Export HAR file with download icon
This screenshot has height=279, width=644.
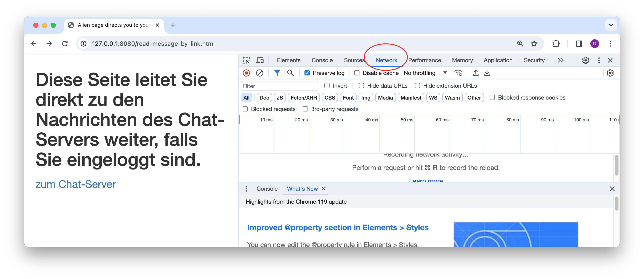pyautogui.click(x=487, y=73)
